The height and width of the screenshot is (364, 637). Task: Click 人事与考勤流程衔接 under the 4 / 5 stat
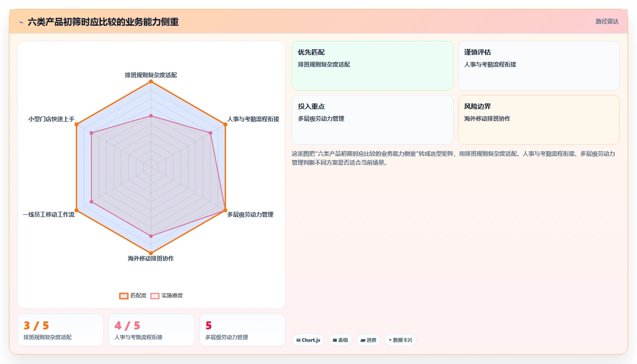pyautogui.click(x=138, y=337)
